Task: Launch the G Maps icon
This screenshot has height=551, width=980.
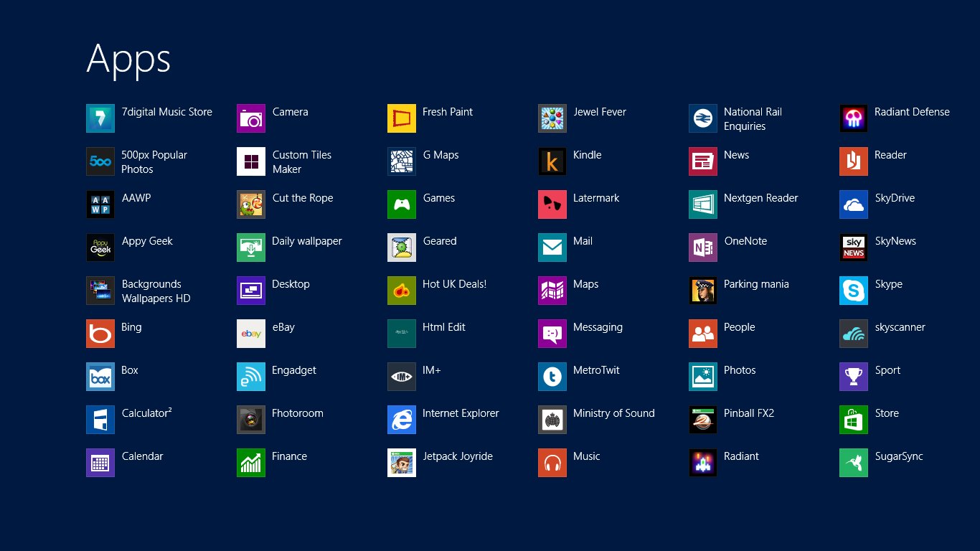Action: click(402, 161)
